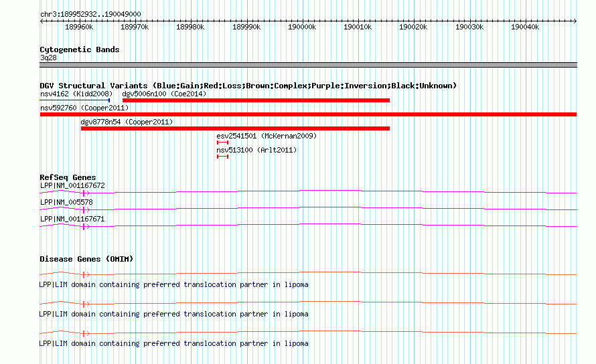This screenshot has width=596, height=364.
Task: Click the small red nsv513100 variant marker
Action: 223,157
